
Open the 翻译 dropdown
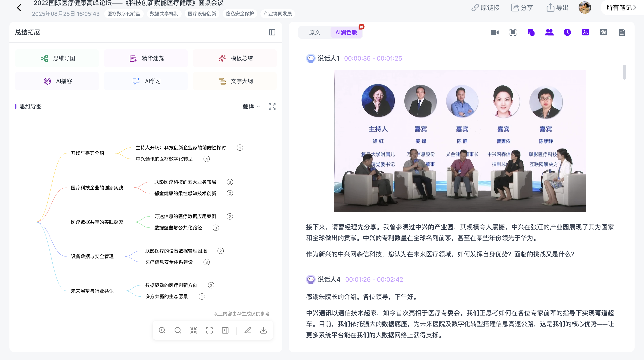click(x=251, y=106)
